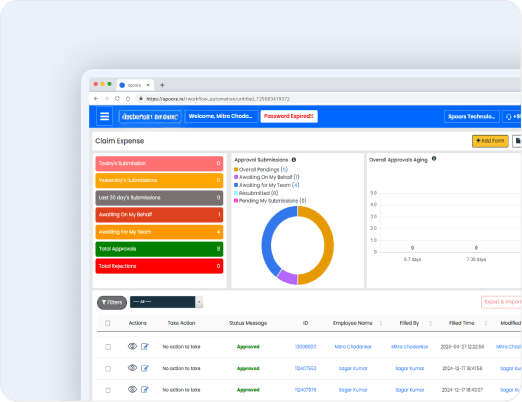Screen dimensions: 522x402
Task: Sort by Filled Time column arrows
Action: pos(486,323)
